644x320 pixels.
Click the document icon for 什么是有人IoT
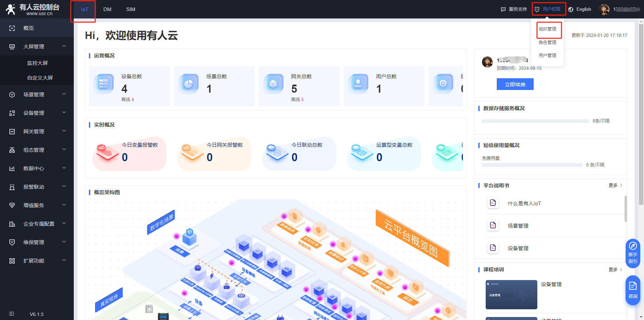coord(493,203)
